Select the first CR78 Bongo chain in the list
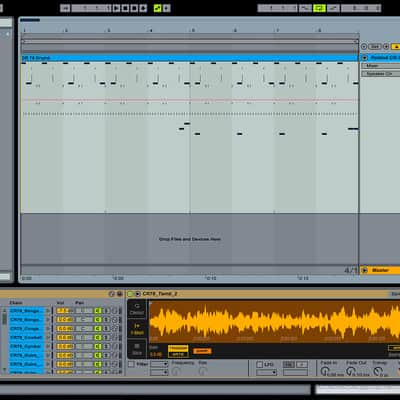The width and height of the screenshot is (400, 400). coord(27,311)
